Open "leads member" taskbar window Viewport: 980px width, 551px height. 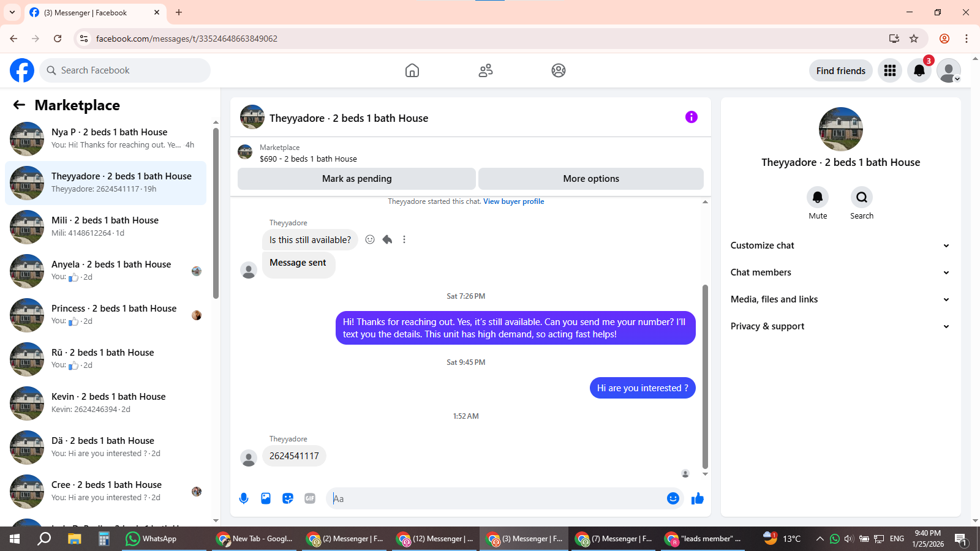(703, 539)
